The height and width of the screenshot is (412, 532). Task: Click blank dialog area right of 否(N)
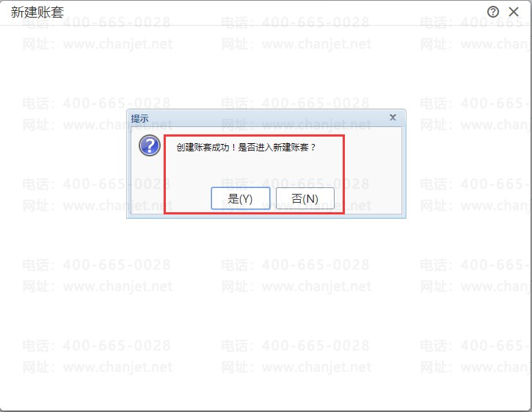click(x=373, y=198)
